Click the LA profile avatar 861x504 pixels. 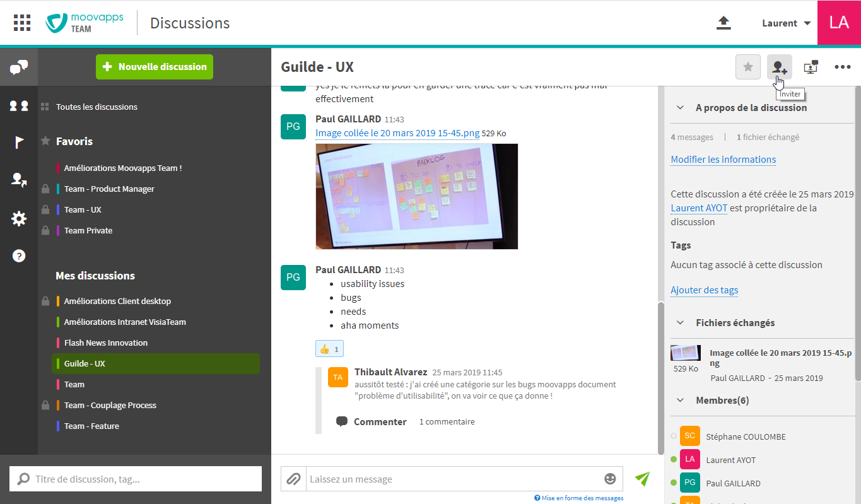click(x=839, y=23)
